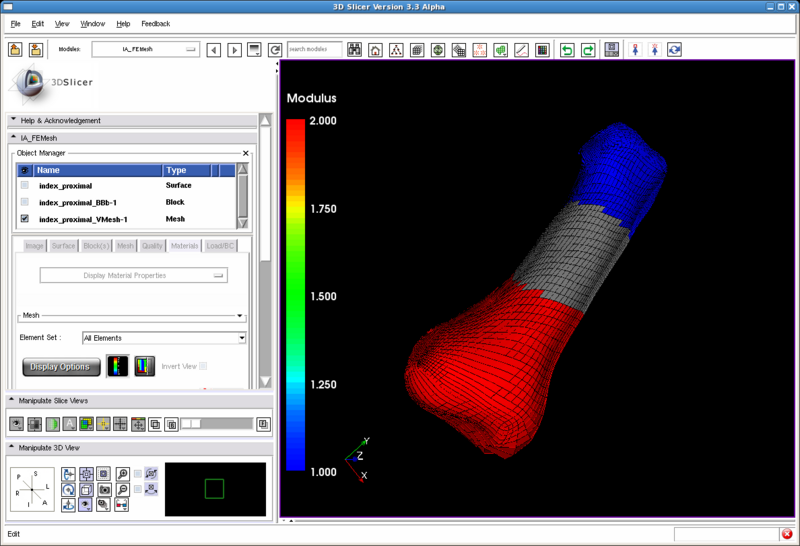Click the zoom in magnifier icon
The height and width of the screenshot is (546, 800).
122,474
